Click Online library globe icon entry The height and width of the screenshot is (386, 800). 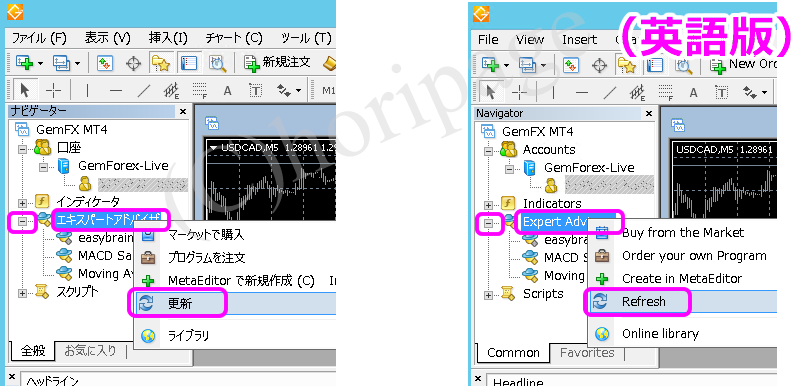pyautogui.click(x=660, y=334)
